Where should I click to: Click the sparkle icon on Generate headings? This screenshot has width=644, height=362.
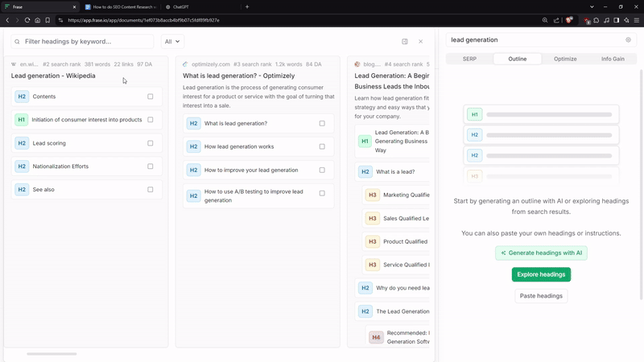tap(503, 253)
